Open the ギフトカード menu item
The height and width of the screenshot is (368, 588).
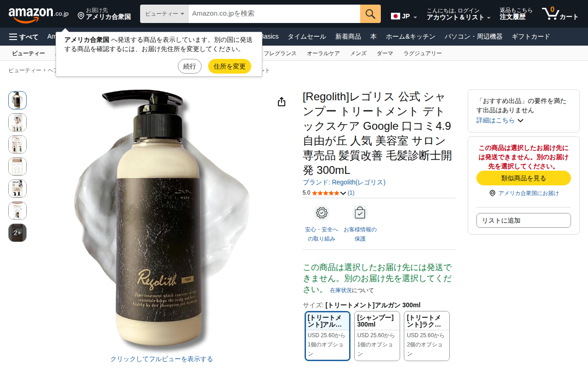click(531, 37)
